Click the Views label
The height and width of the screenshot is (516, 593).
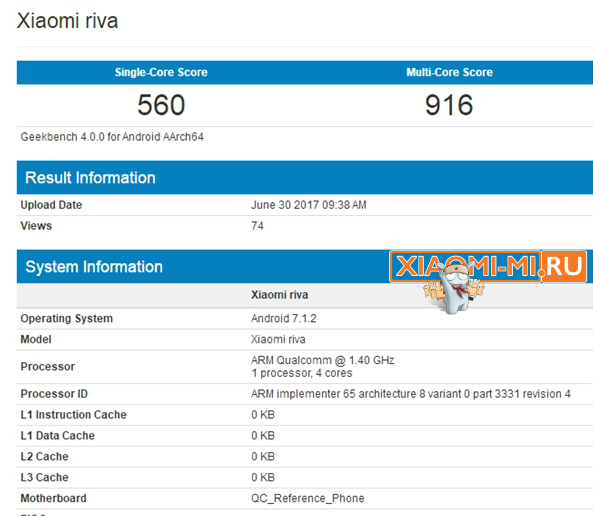tap(36, 225)
